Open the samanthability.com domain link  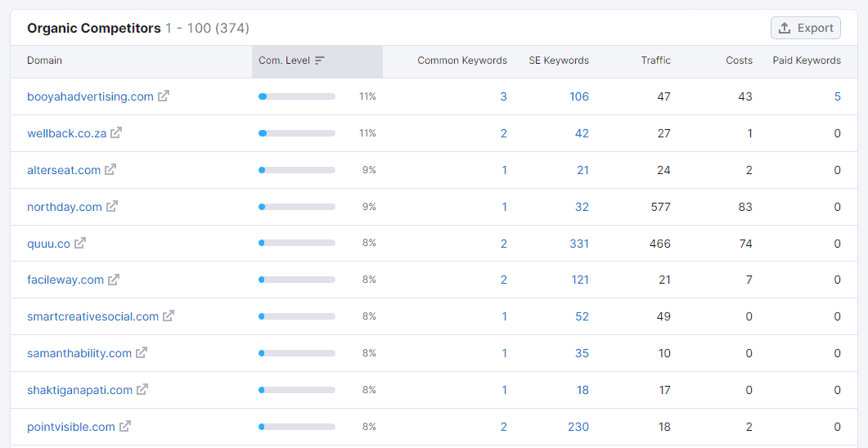79,353
